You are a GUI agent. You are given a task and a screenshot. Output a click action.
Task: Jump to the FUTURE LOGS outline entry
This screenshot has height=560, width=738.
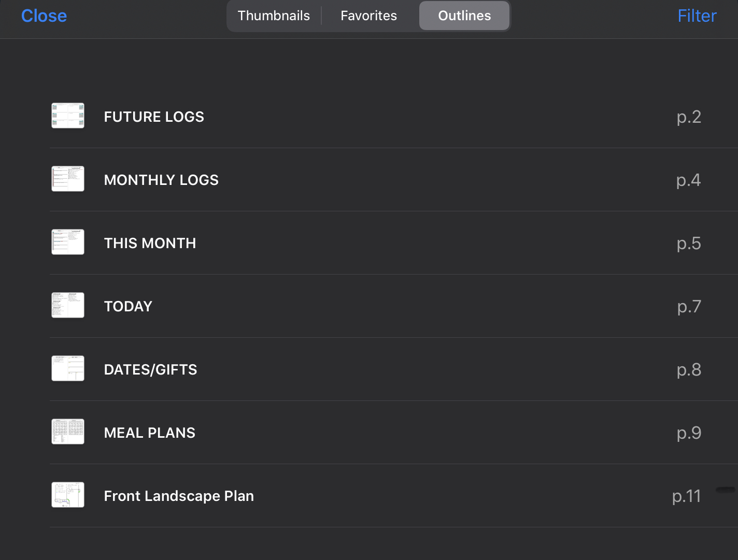tap(154, 117)
